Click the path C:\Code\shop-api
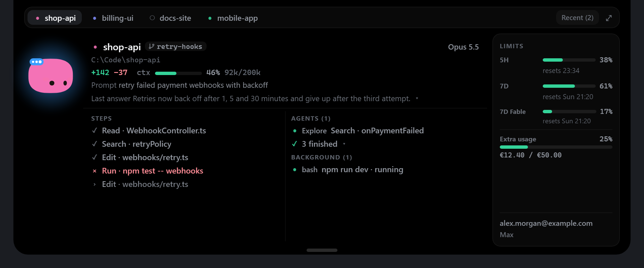The width and height of the screenshot is (644, 268). click(126, 60)
